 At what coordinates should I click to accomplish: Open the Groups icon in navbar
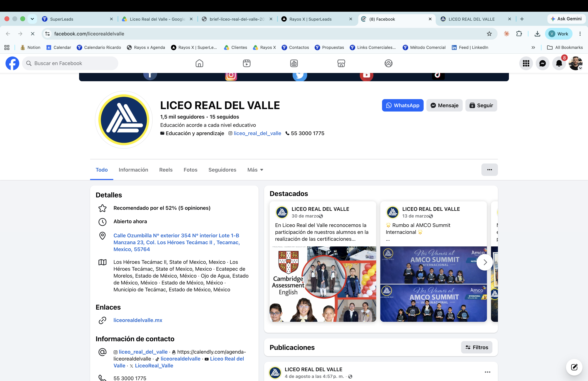click(388, 63)
